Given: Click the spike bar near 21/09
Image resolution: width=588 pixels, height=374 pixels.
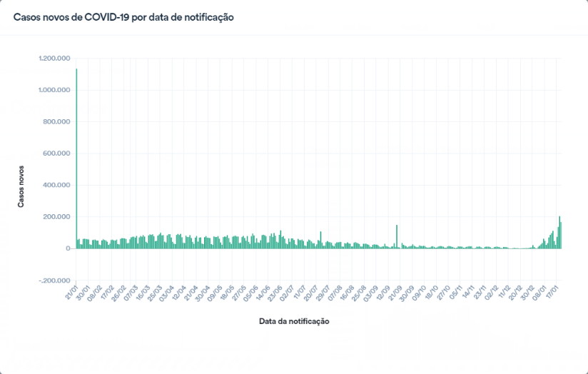Looking at the screenshot, I should (397, 237).
